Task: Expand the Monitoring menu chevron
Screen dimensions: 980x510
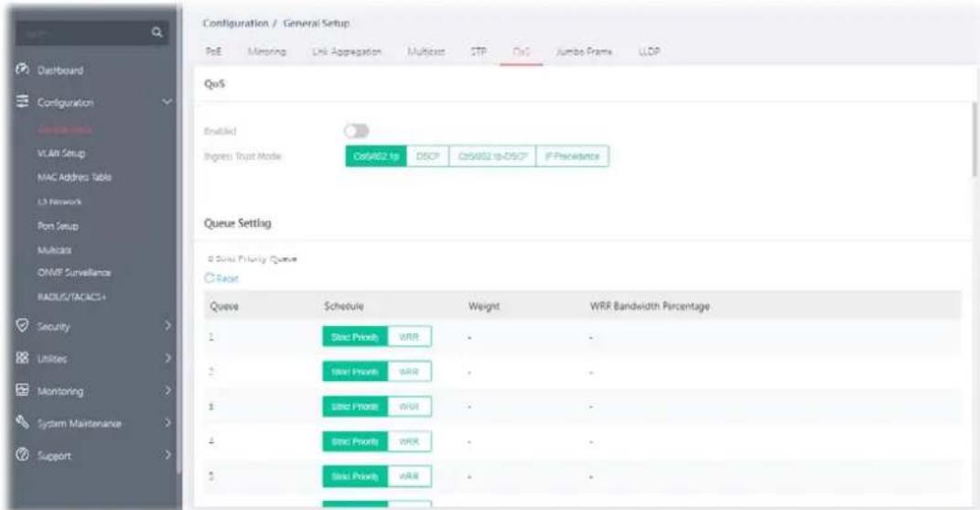Action: pos(167,390)
